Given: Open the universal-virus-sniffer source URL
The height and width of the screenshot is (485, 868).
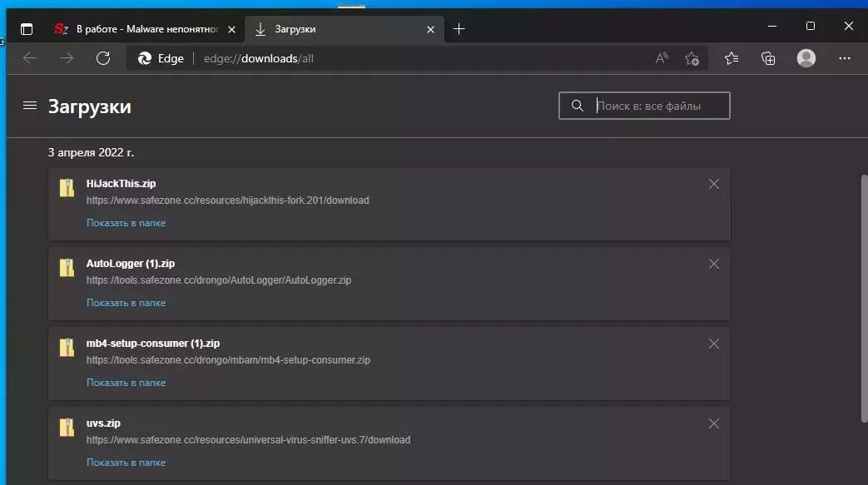Looking at the screenshot, I should [248, 440].
